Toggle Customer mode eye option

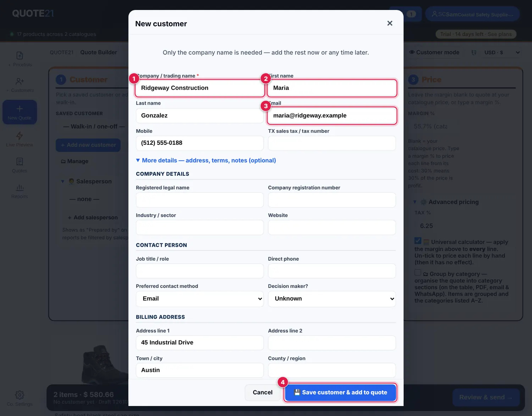coord(434,53)
